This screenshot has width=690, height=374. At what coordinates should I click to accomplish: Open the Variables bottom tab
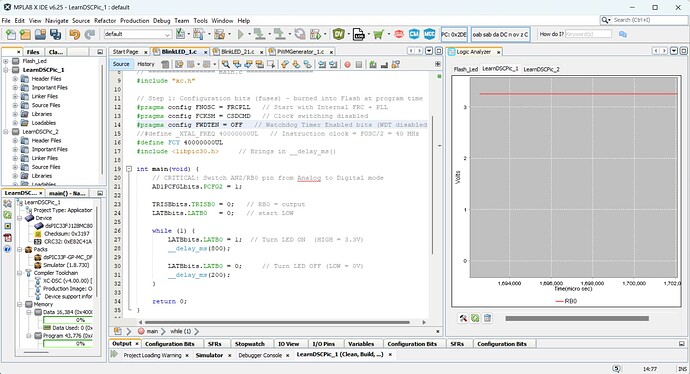coord(361,344)
